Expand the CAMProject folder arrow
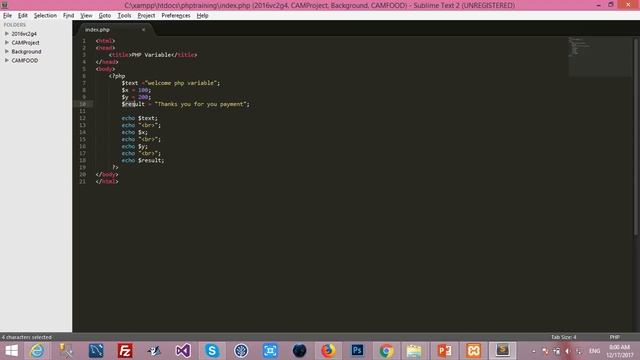 7,42
